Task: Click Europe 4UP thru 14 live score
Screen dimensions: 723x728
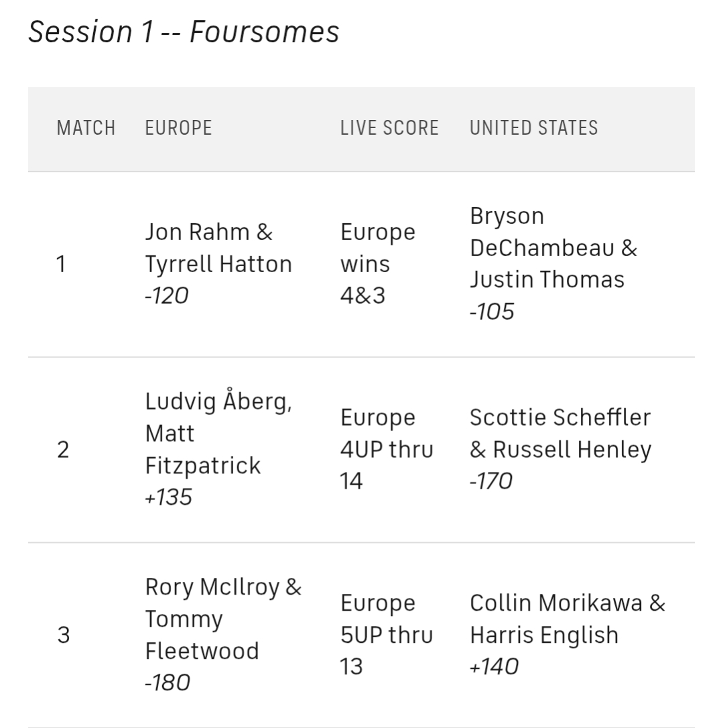Action: (x=387, y=449)
